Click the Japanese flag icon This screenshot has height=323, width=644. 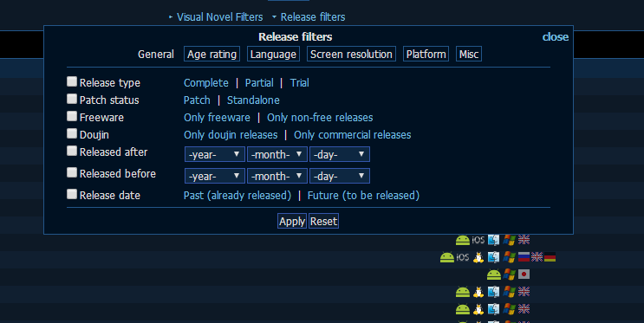(524, 275)
